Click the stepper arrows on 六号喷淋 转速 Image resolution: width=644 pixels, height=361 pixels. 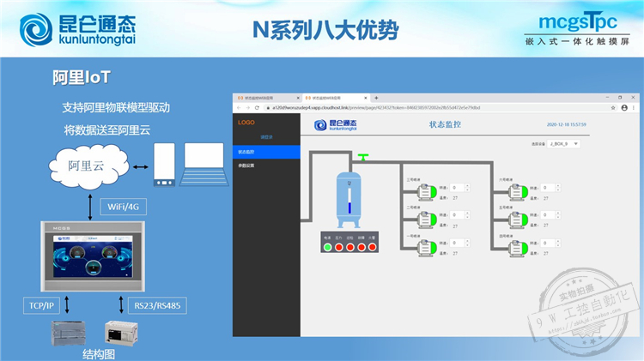pos(557,188)
